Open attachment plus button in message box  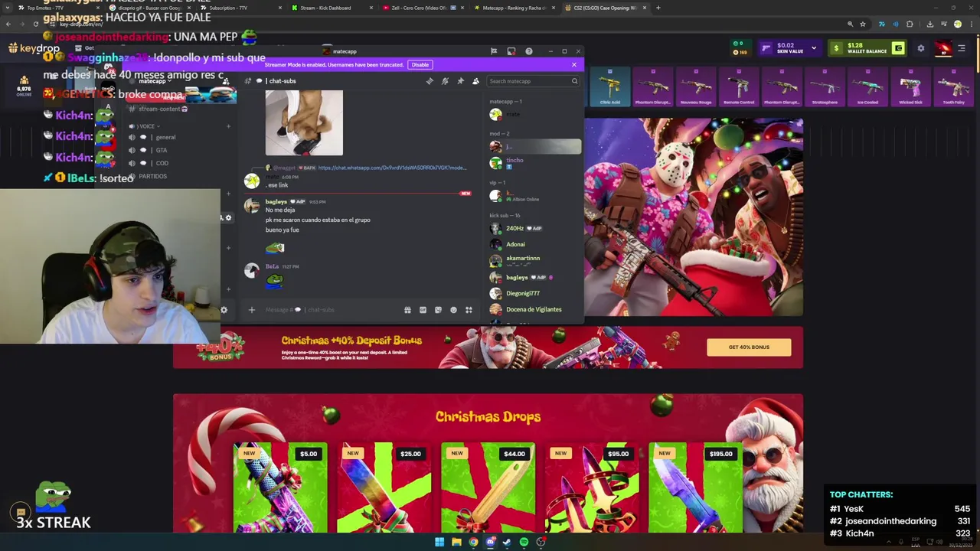click(251, 310)
